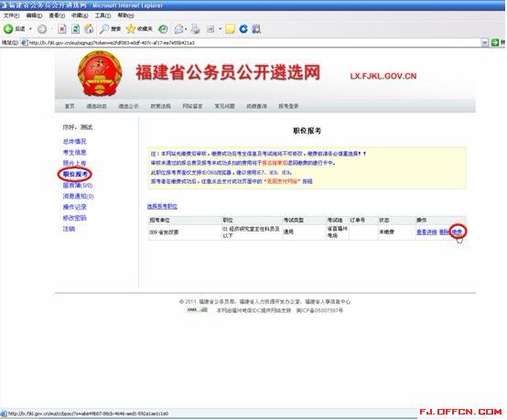
Task: Click the History clock icon
Action: click(x=163, y=29)
